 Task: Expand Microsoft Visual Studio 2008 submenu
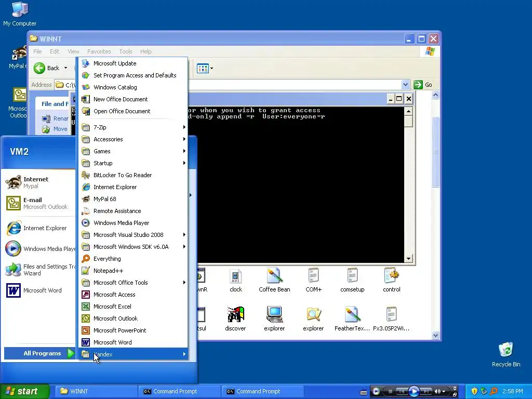point(134,235)
